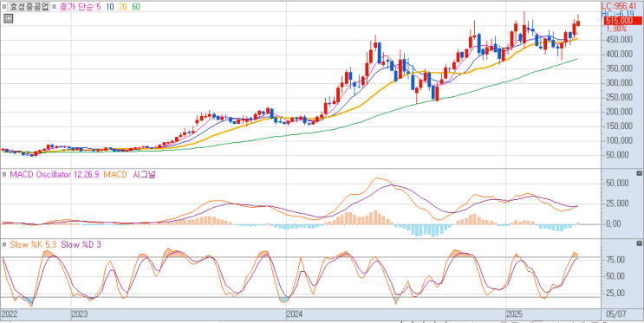This screenshot has width=644, height=323.
Task: Open the data table grid icon
Action: click(x=8, y=18)
